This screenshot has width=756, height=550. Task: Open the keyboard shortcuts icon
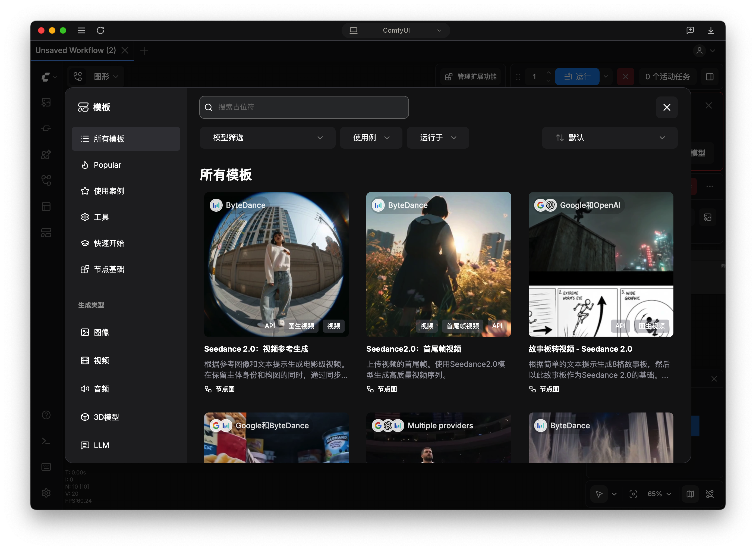click(46, 467)
